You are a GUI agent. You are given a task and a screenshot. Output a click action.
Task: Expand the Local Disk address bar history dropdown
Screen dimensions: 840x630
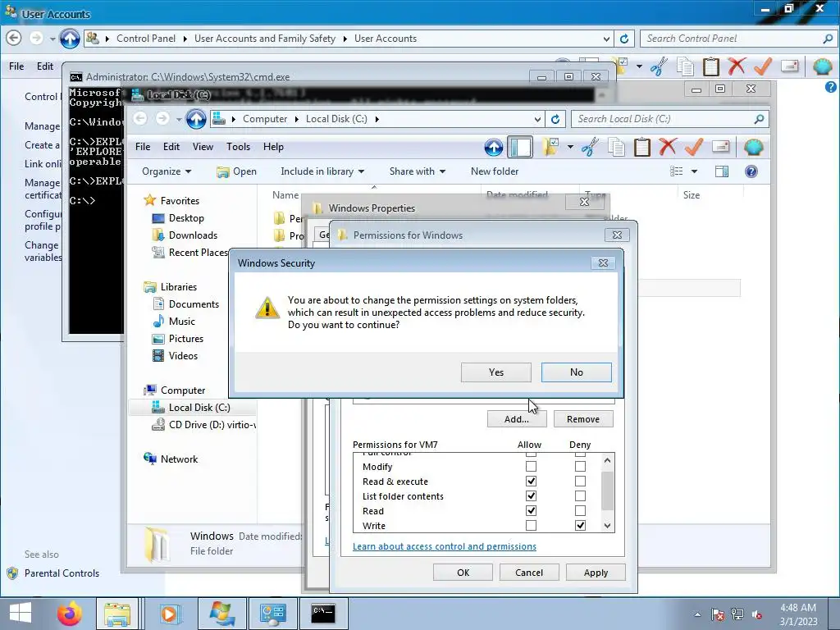pos(537,119)
